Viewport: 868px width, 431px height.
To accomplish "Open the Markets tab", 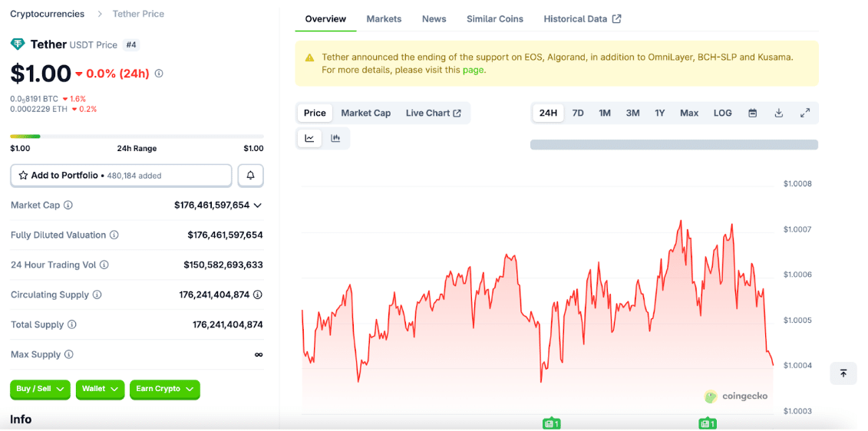I will click(x=384, y=19).
